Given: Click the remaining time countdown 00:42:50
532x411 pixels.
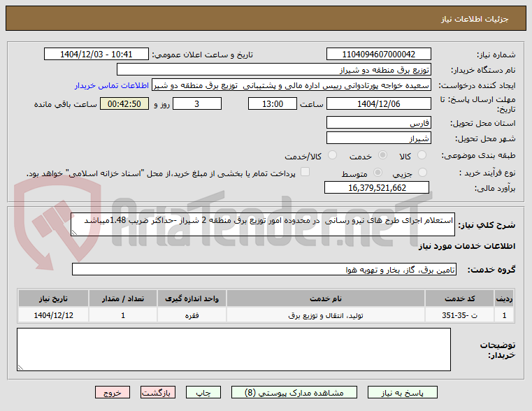Looking at the screenshot, I should point(124,103).
